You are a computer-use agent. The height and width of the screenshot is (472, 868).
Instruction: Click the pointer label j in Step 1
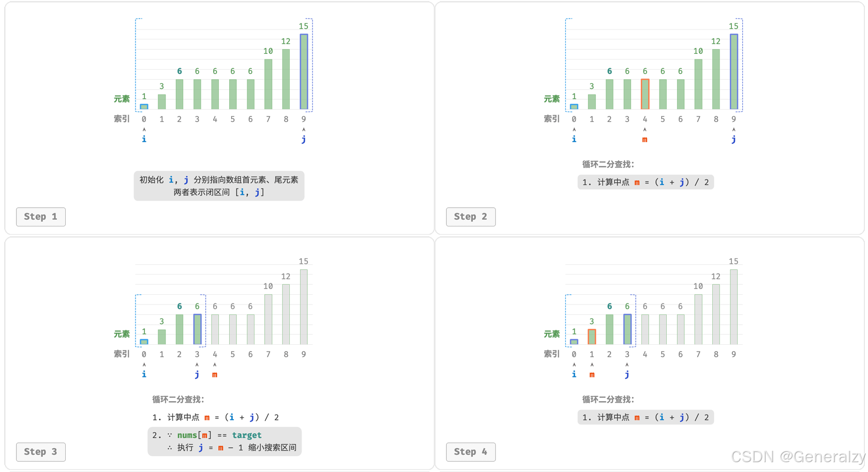tap(304, 139)
